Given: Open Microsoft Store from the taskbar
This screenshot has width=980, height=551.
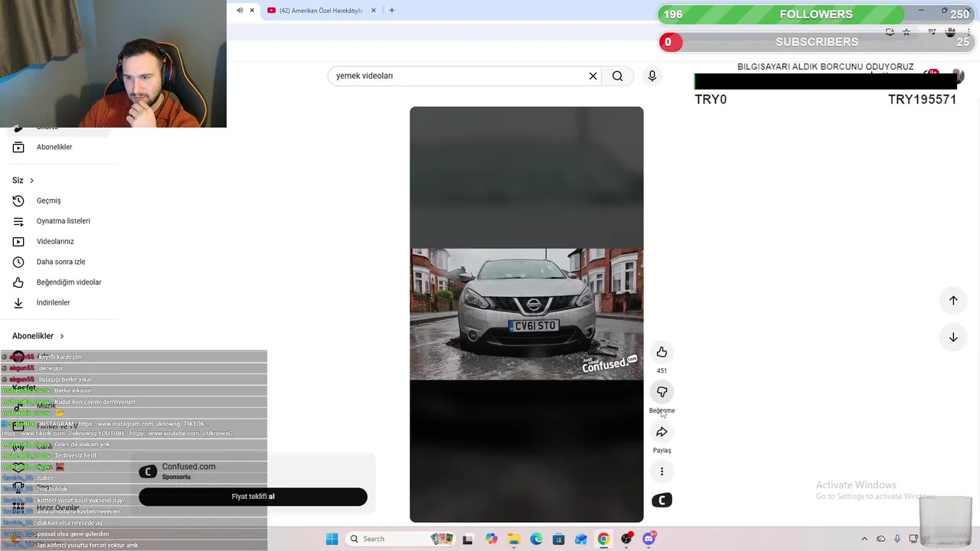Looking at the screenshot, I should 559,539.
